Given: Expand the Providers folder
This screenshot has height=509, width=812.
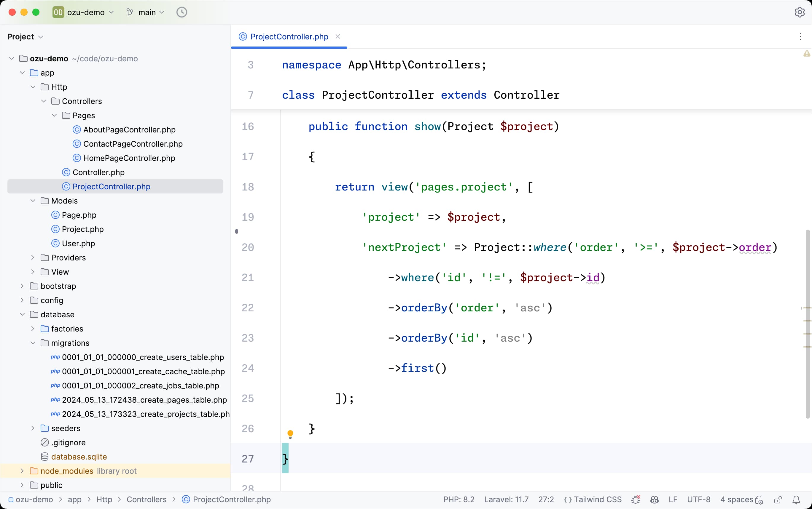Looking at the screenshot, I should 33,257.
